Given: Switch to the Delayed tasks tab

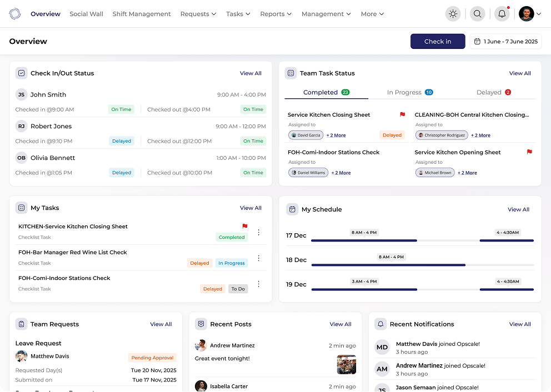Looking at the screenshot, I should click(493, 92).
